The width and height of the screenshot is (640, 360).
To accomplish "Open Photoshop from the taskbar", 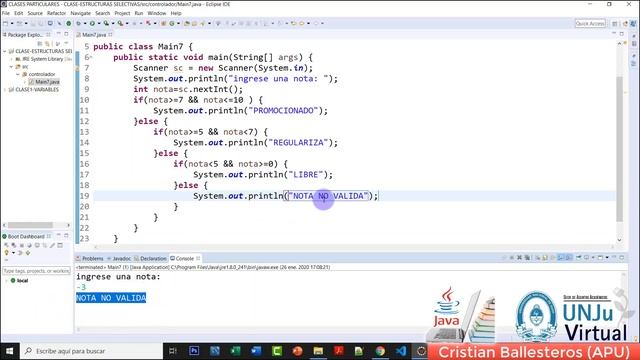I will click(x=194, y=351).
